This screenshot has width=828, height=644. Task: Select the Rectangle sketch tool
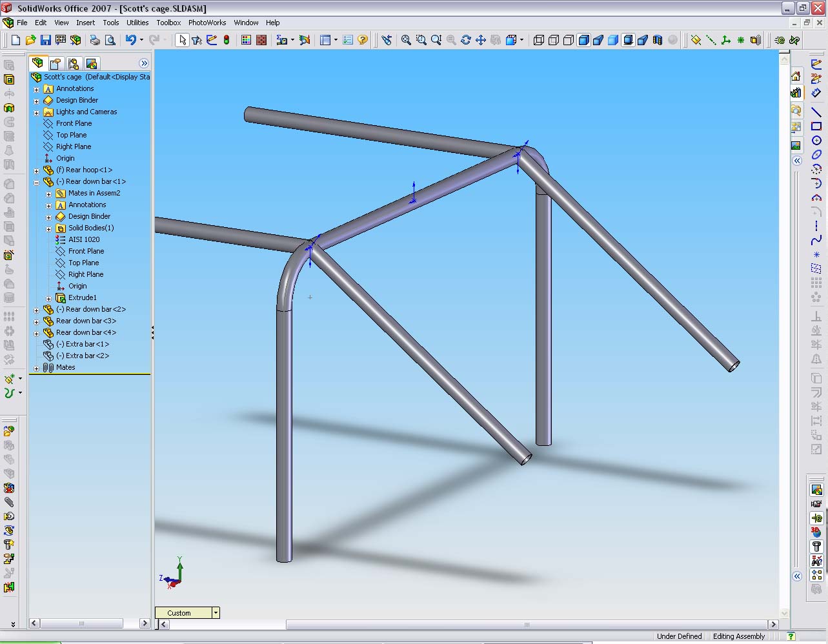pyautogui.click(x=816, y=126)
